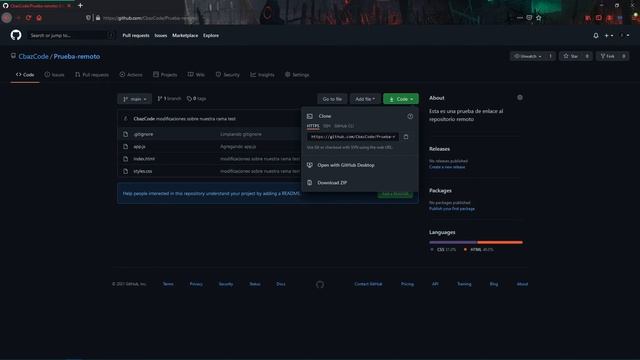Open the user avatar menu
Image resolution: width=640 pixels, height=360 pixels.
(x=624, y=36)
